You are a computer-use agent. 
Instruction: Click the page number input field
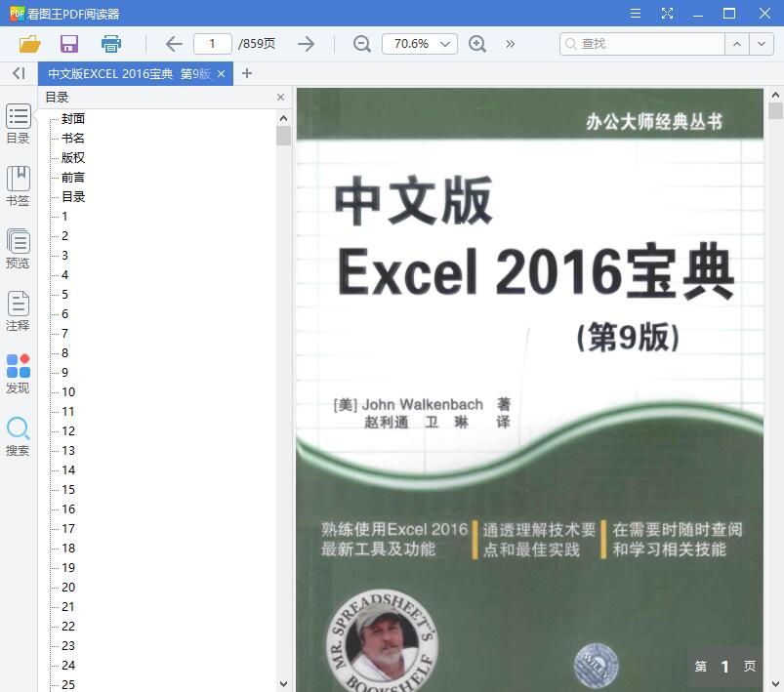pos(213,44)
